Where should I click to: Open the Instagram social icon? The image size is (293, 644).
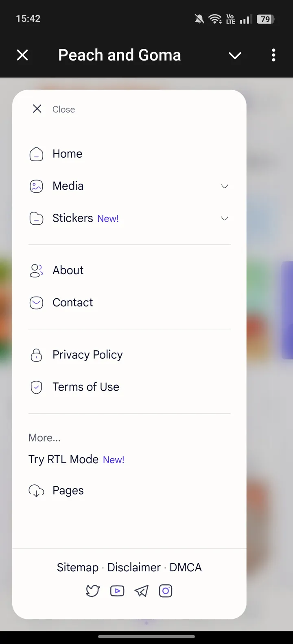166,591
